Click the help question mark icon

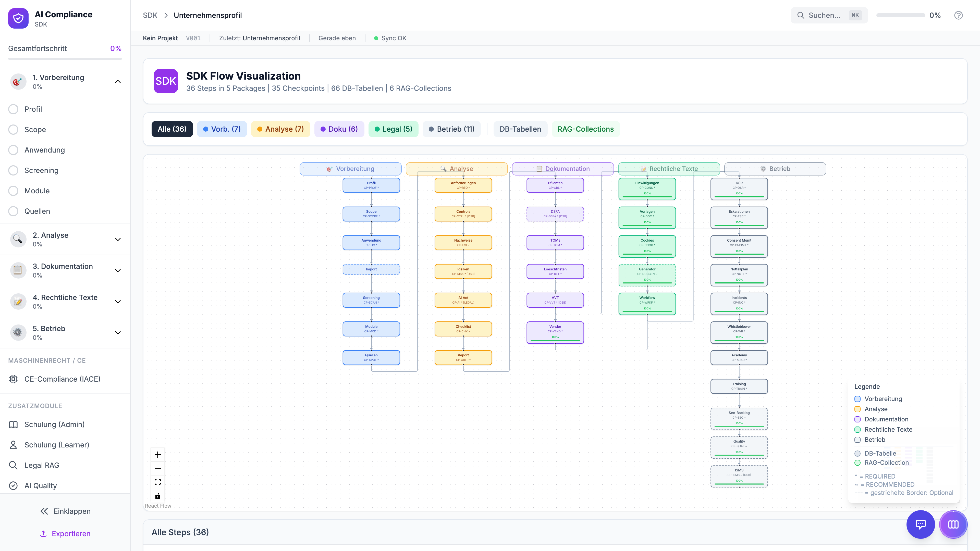pyautogui.click(x=958, y=15)
